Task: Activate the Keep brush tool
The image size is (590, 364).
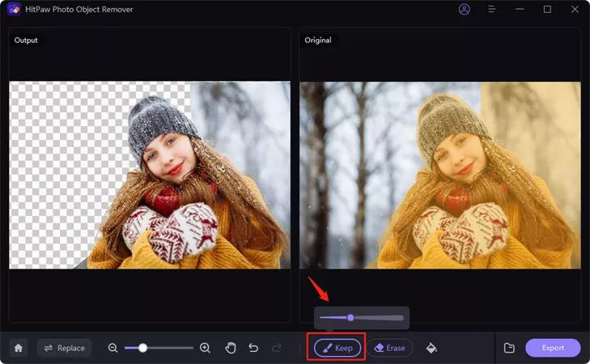Action: coord(336,348)
